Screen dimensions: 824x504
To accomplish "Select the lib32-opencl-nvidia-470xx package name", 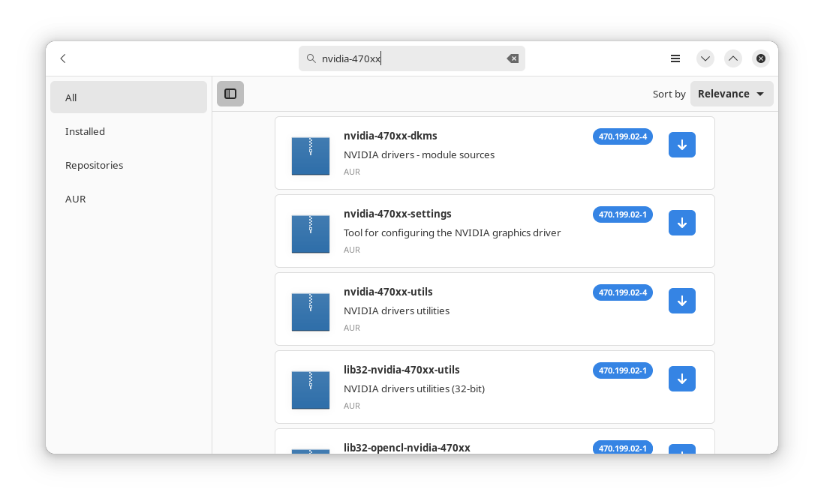I will pyautogui.click(x=407, y=448).
